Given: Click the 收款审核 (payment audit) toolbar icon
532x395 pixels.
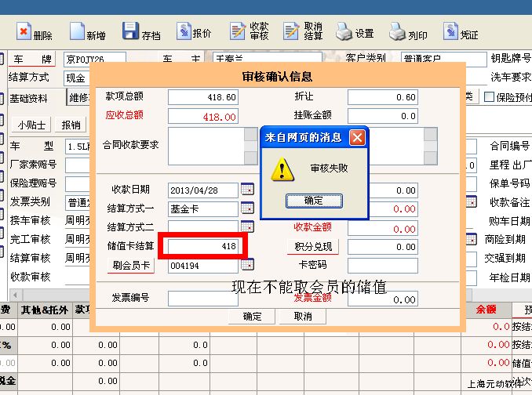Looking at the screenshot, I should 239,33.
